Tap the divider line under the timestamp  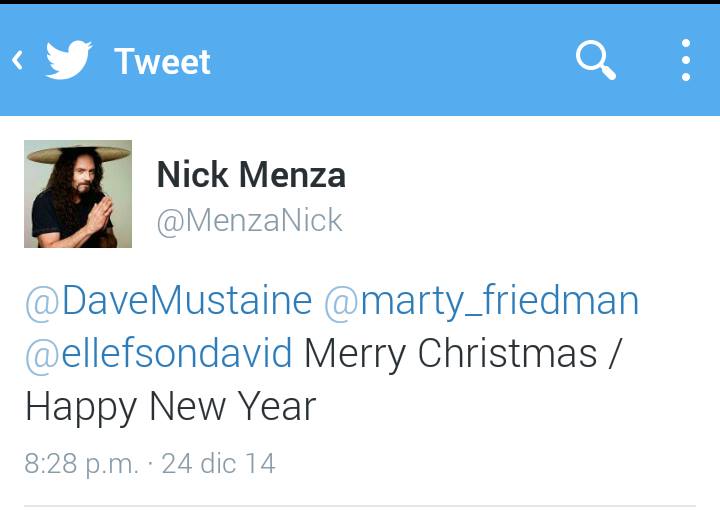[x=360, y=506]
